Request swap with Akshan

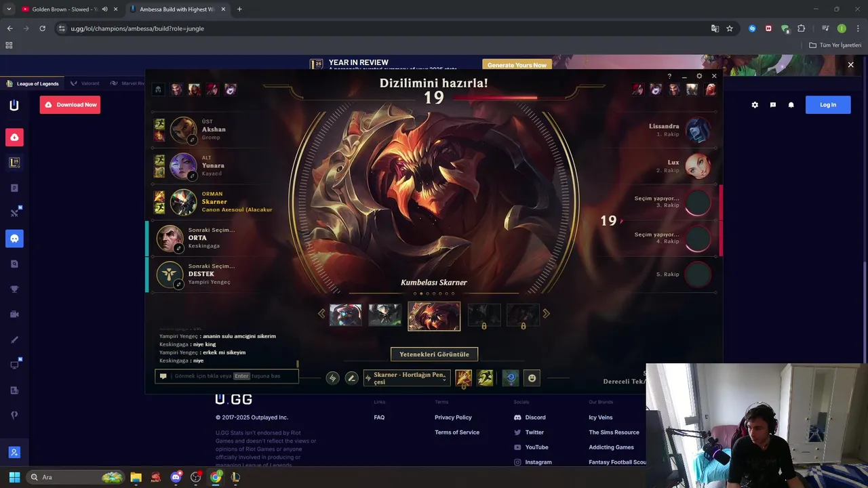192,140
